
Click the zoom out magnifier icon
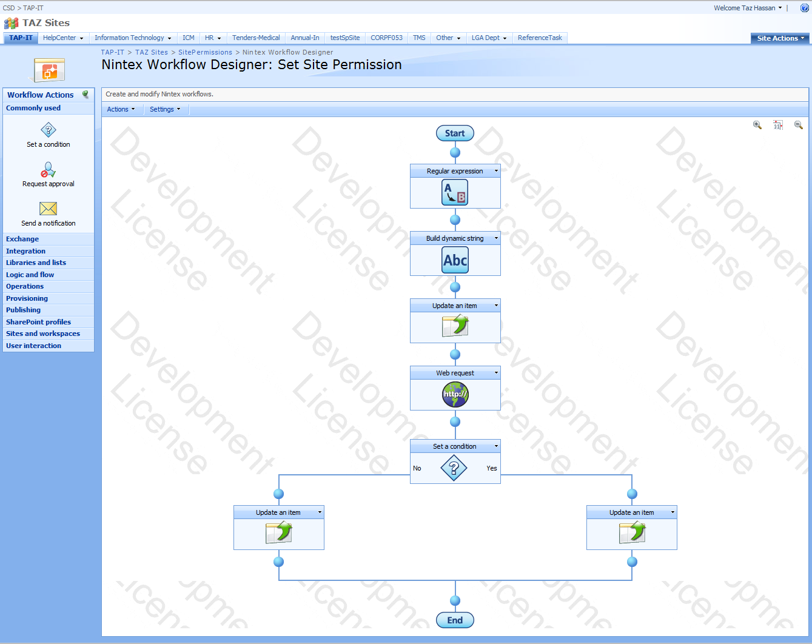(799, 125)
